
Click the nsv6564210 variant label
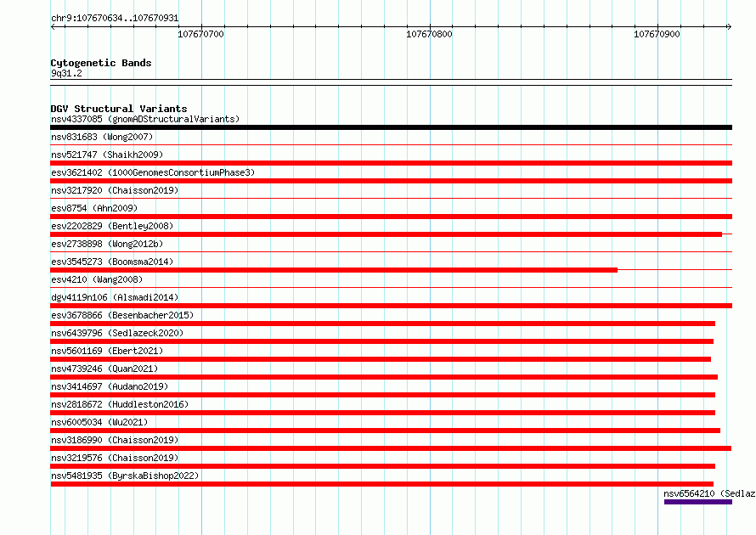click(x=709, y=493)
